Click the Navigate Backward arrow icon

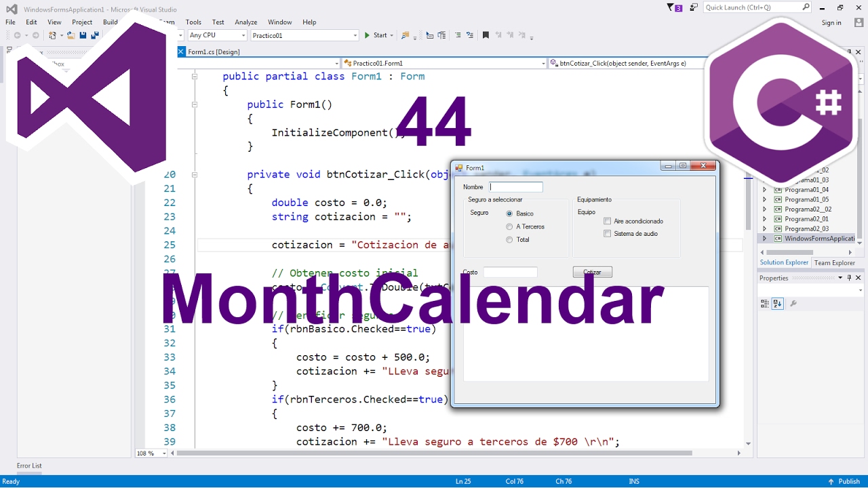click(17, 35)
